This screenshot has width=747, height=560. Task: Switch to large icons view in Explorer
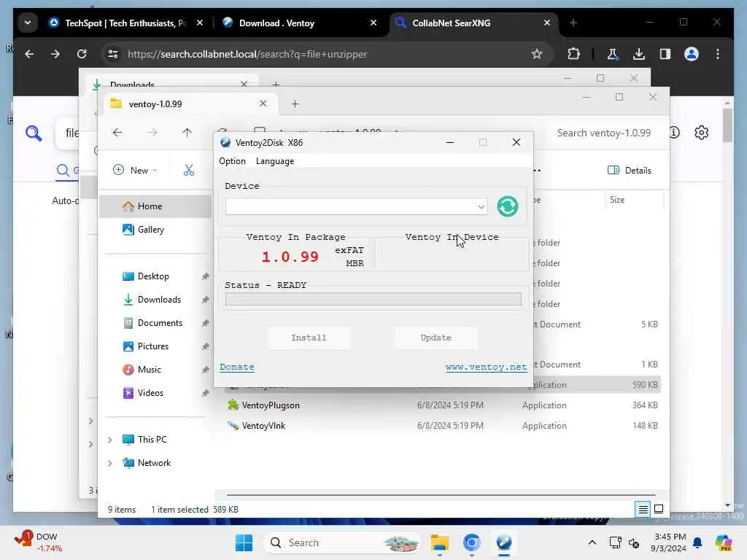(x=659, y=510)
